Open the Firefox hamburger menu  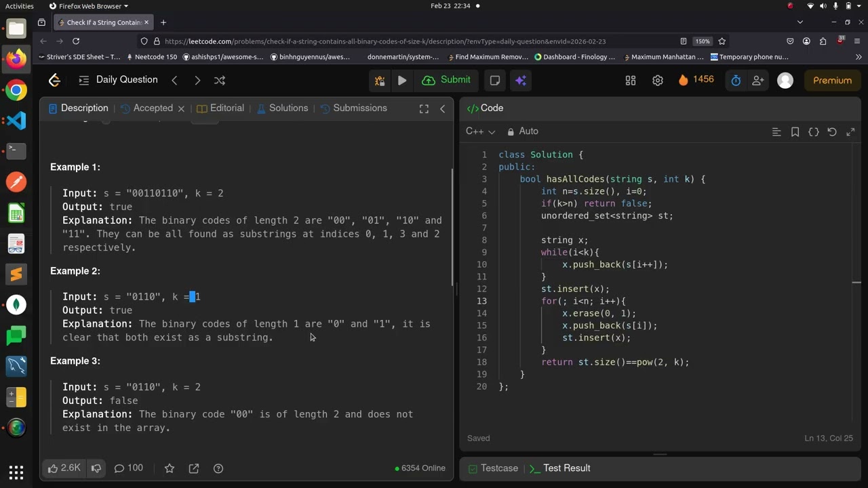pos(858,41)
